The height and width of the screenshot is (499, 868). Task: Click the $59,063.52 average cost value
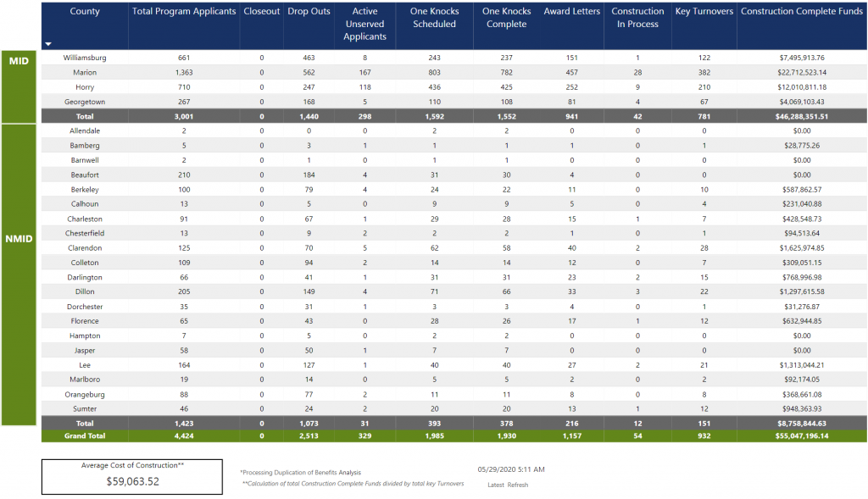click(x=133, y=481)
